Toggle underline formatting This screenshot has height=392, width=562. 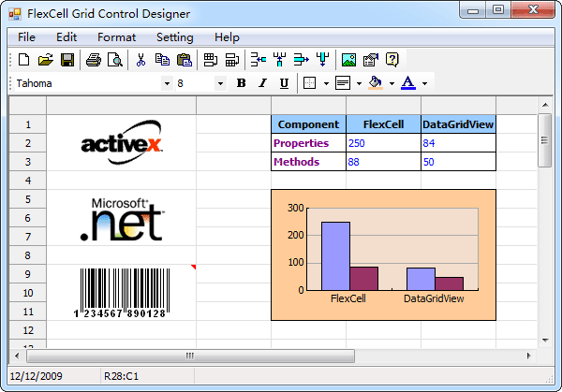(284, 83)
